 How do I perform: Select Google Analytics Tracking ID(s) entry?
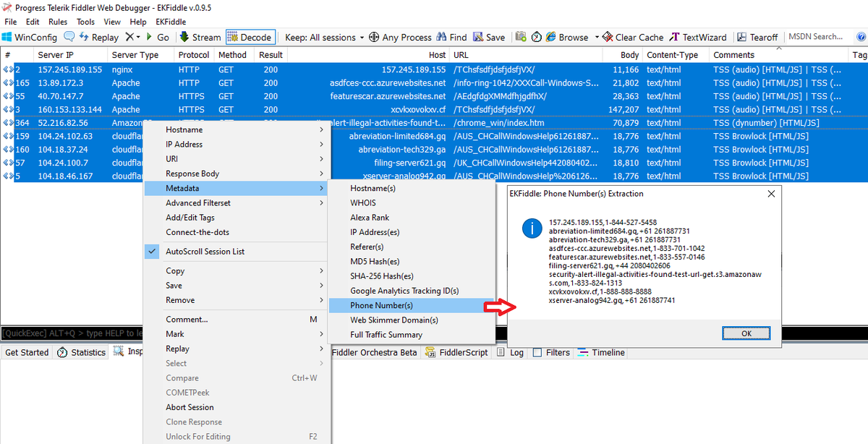[411, 291]
